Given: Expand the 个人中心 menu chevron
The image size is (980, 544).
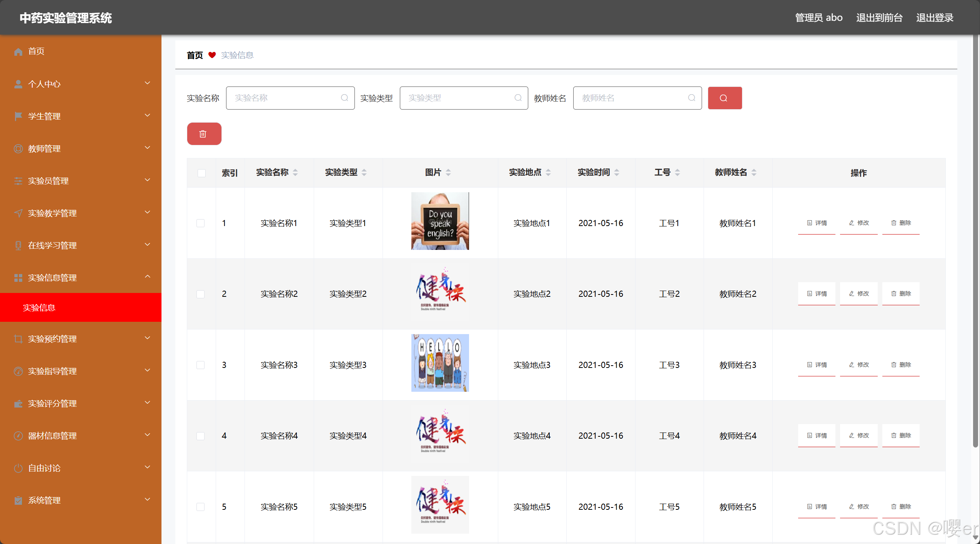Looking at the screenshot, I should (x=147, y=83).
